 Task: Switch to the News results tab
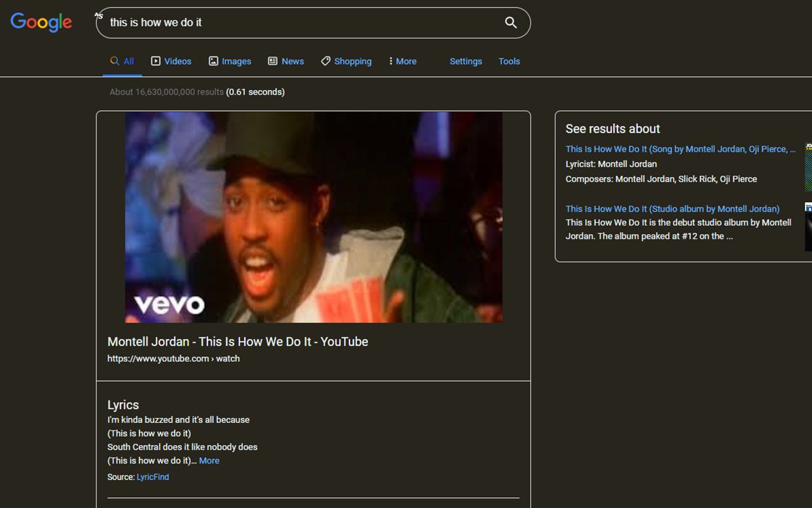coord(292,61)
